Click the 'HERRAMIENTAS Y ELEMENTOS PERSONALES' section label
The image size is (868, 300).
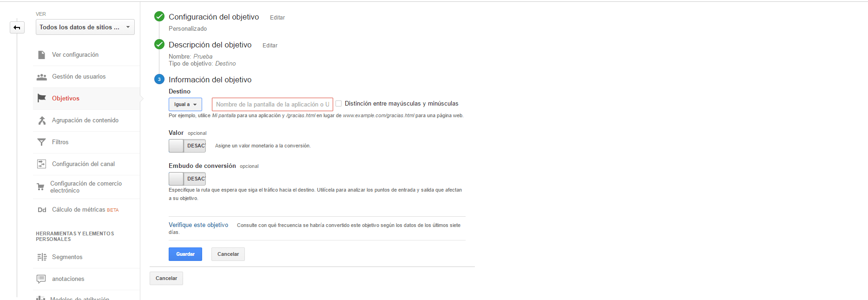click(75, 236)
